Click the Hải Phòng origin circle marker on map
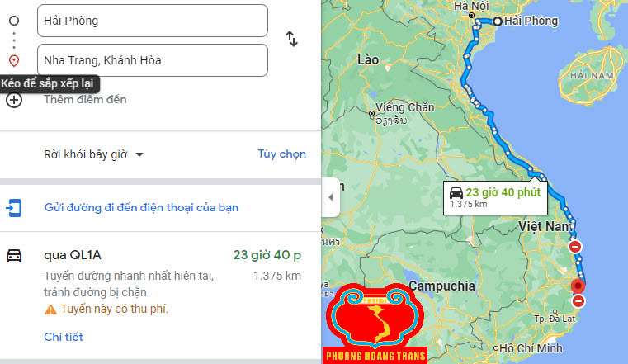 click(x=497, y=21)
